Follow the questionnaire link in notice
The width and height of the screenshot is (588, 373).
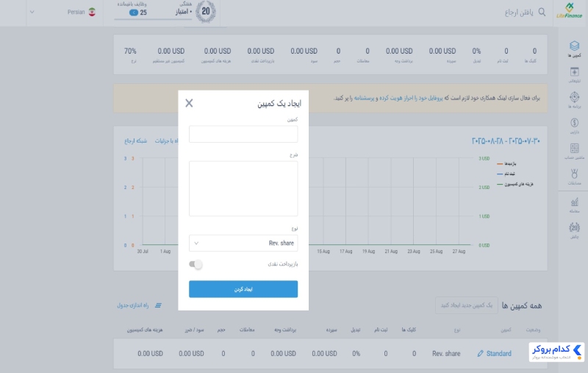[x=364, y=98]
